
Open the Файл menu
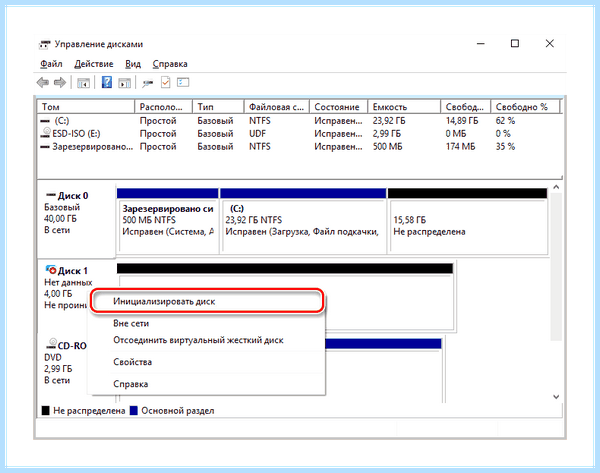(51, 64)
